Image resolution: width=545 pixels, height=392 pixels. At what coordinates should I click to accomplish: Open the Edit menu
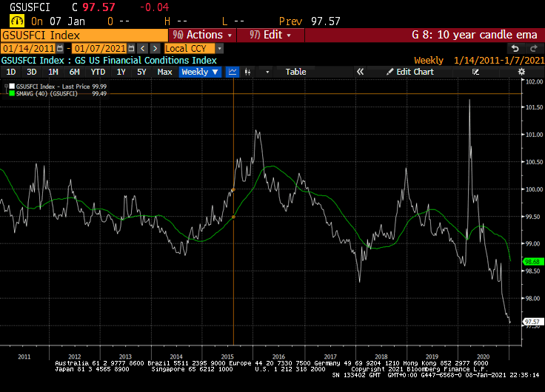270,35
